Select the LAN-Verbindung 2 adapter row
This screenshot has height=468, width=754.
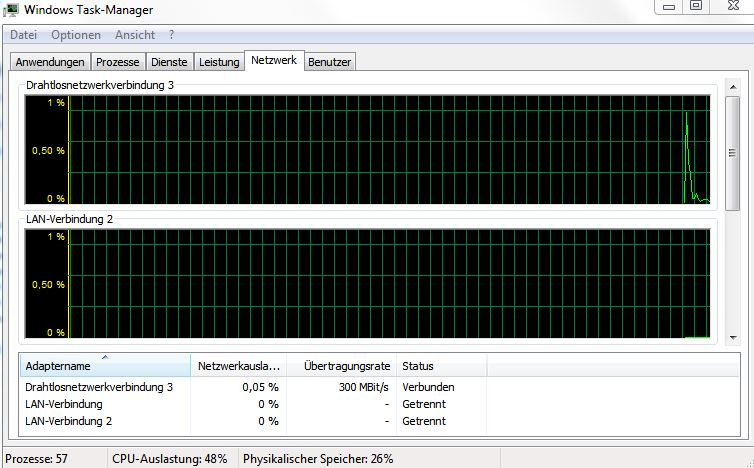pos(380,421)
